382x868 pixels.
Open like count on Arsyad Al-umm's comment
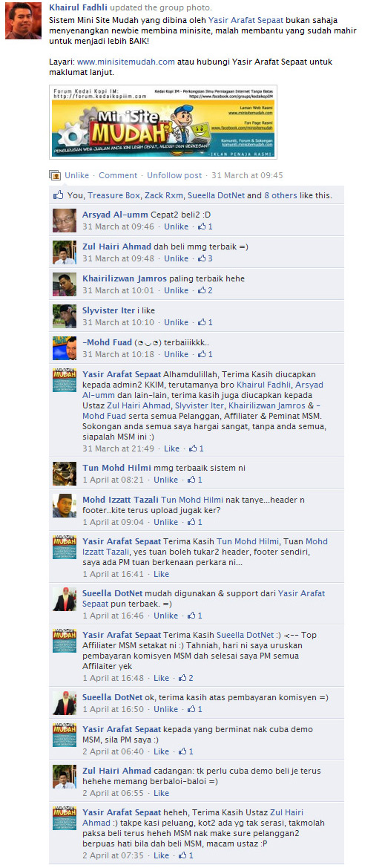205,226
